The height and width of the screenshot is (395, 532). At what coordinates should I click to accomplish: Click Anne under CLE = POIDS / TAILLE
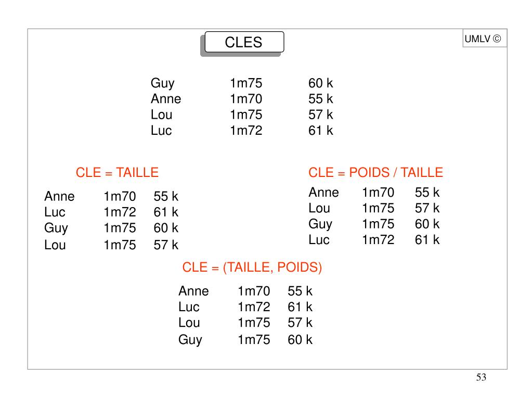[323, 192]
